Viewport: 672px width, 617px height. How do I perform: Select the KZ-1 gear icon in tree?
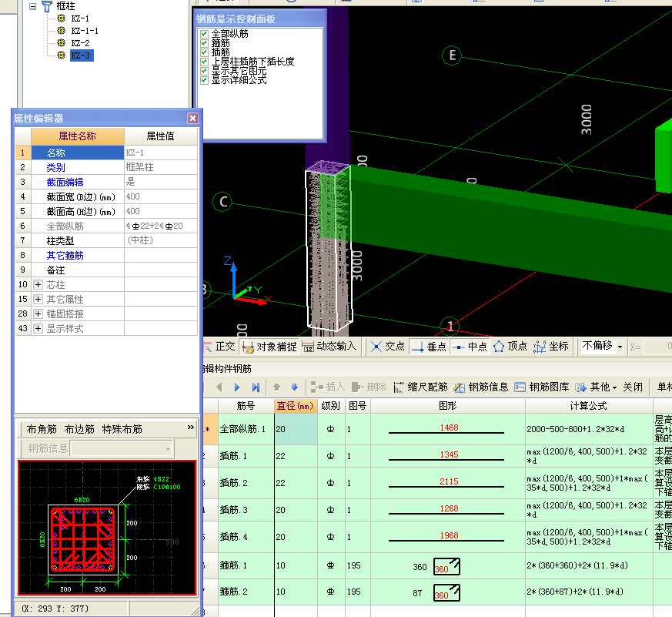[x=62, y=18]
